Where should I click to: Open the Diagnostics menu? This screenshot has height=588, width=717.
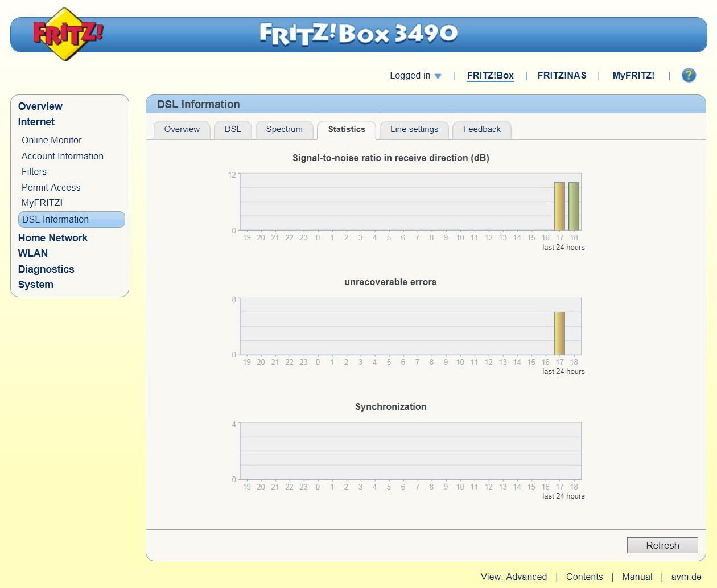click(x=46, y=269)
